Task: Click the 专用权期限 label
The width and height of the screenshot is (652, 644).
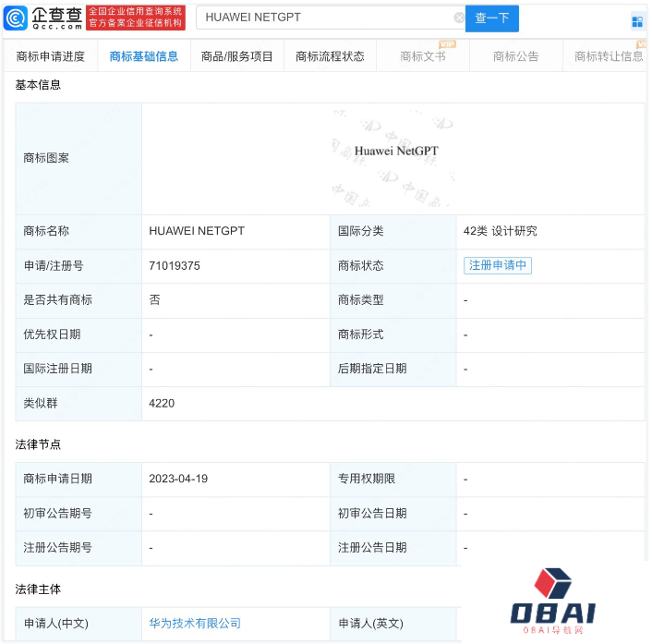Action: [x=367, y=479]
